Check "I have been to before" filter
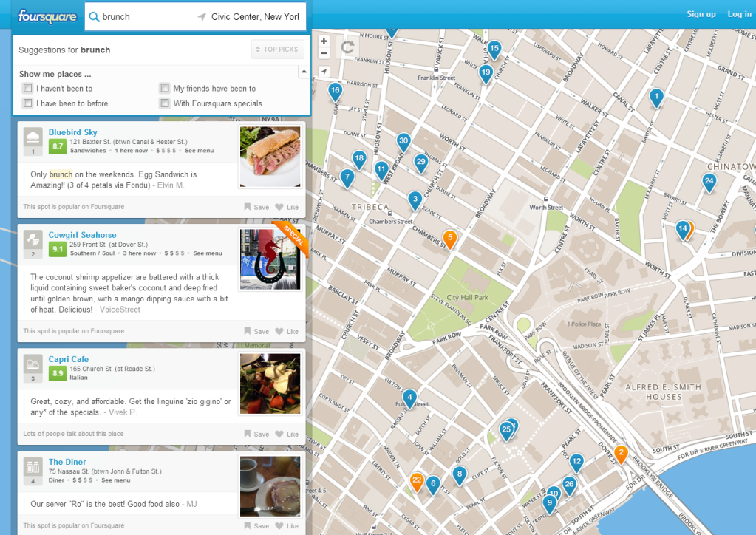This screenshot has width=756, height=535. click(28, 103)
